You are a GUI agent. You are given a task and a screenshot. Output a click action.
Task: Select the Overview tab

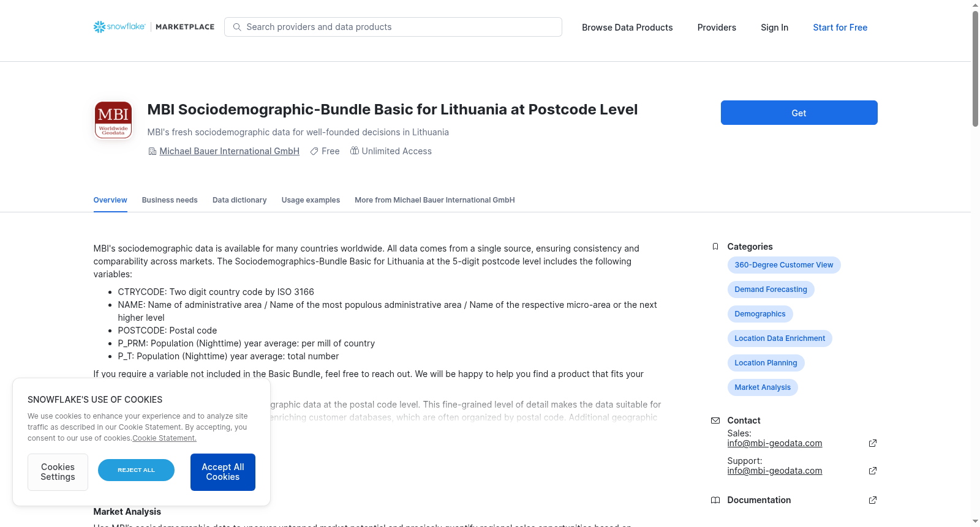110,200
